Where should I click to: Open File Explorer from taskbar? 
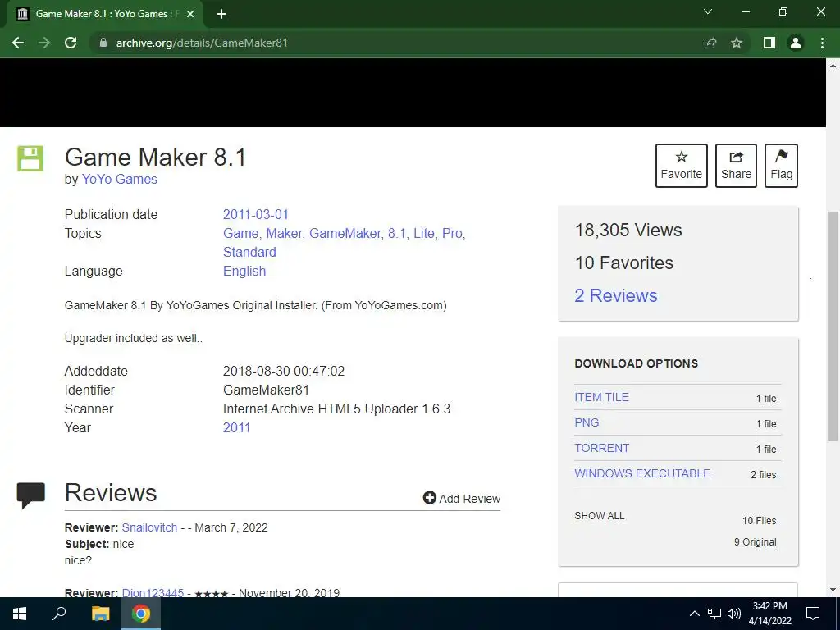click(100, 614)
